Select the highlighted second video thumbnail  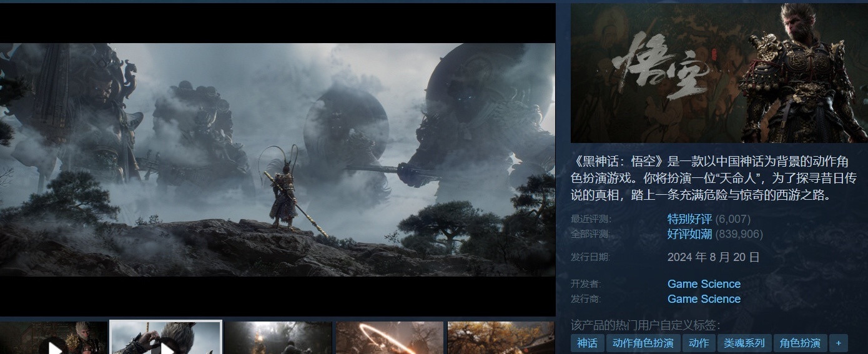(x=165, y=338)
